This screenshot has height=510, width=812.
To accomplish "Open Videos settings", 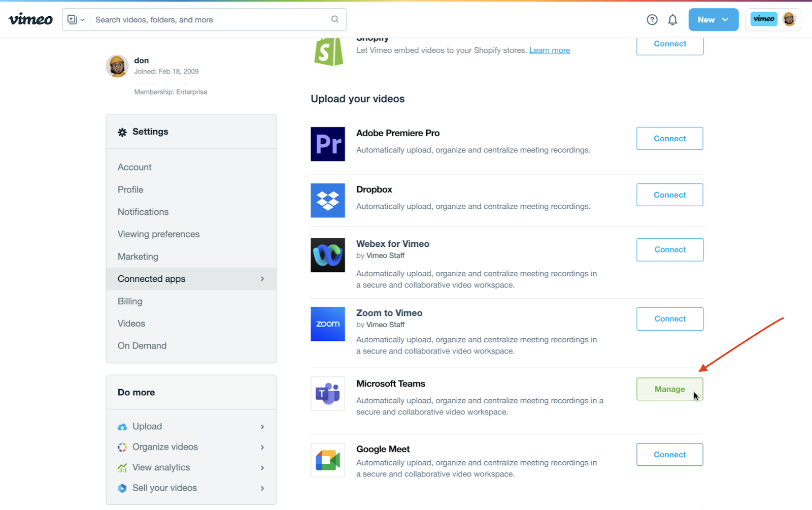I will coord(131,324).
